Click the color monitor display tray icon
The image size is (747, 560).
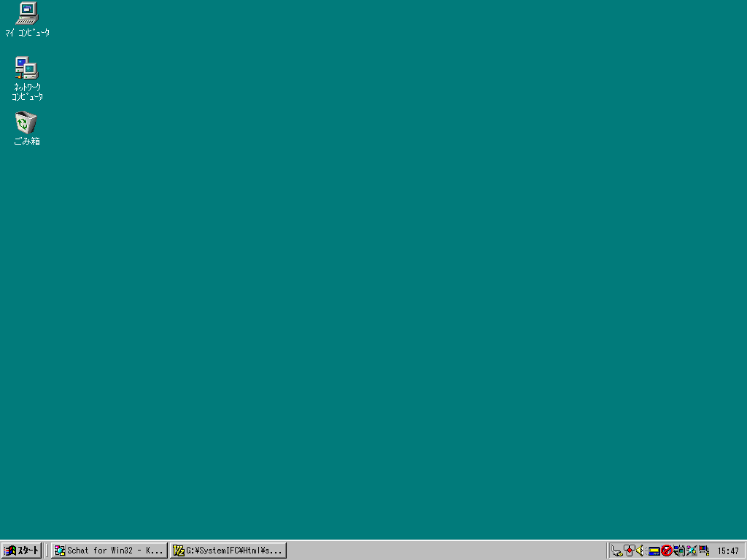704,551
